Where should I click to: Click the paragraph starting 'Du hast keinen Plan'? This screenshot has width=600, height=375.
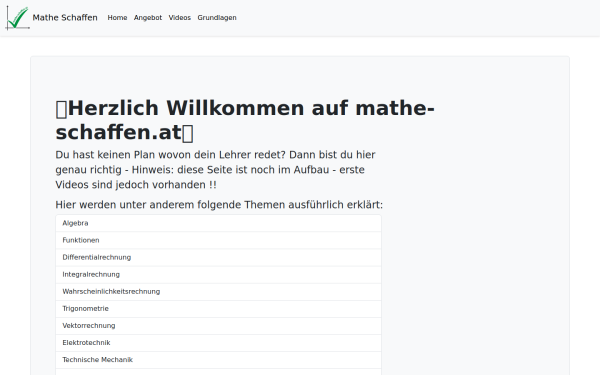point(215,170)
